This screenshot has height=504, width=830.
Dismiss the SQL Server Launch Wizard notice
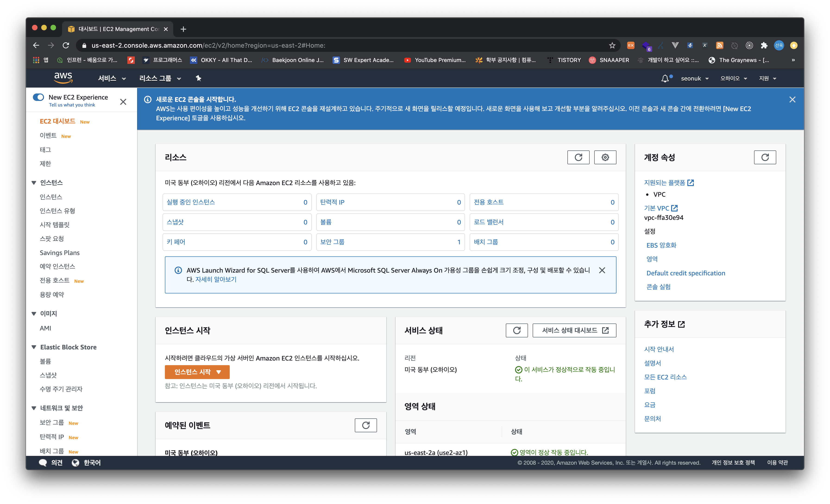(x=602, y=270)
